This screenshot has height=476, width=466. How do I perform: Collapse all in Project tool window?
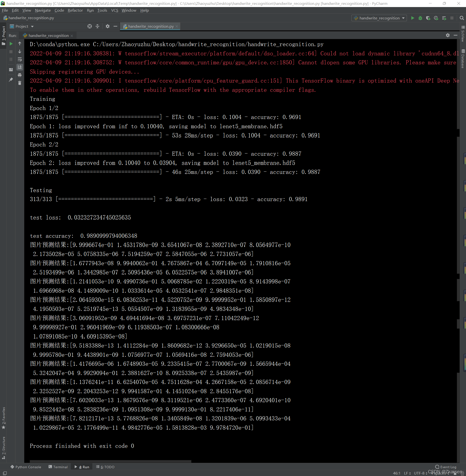98,26
